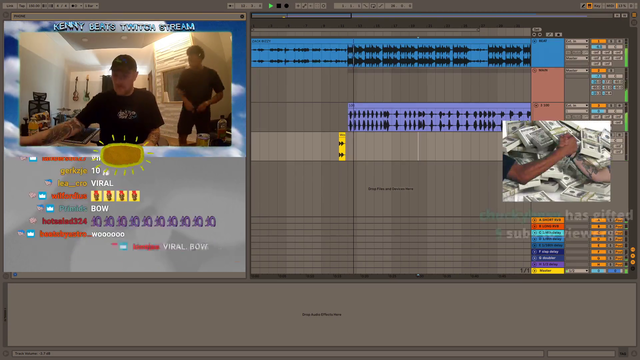Select the B LONG RVB return track
Image resolution: width=640 pixels, height=360 pixels.
pyautogui.click(x=548, y=226)
